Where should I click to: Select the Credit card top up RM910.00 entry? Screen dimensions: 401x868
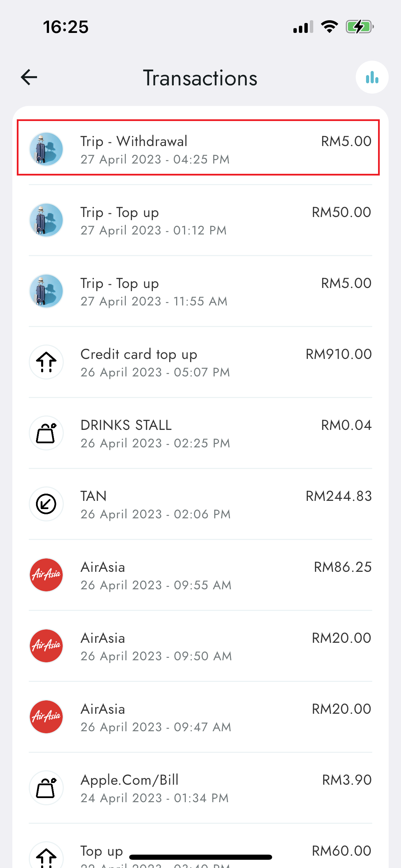click(200, 362)
